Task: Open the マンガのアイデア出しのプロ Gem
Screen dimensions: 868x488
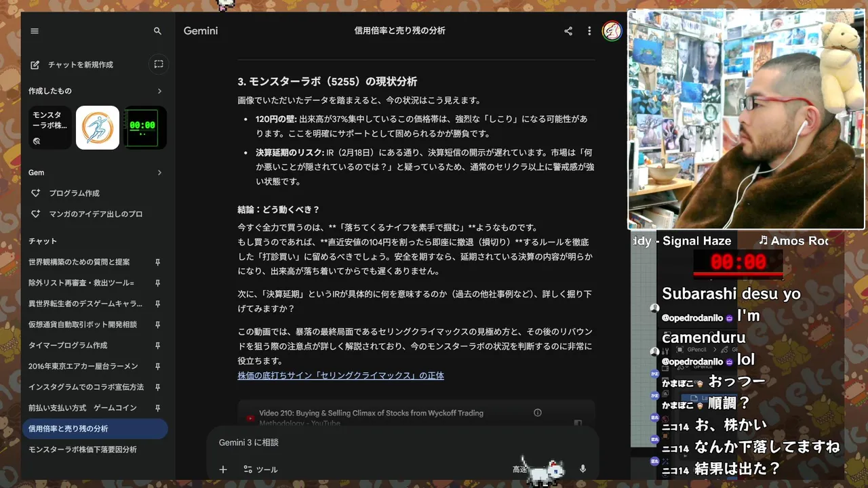Action: (94, 214)
